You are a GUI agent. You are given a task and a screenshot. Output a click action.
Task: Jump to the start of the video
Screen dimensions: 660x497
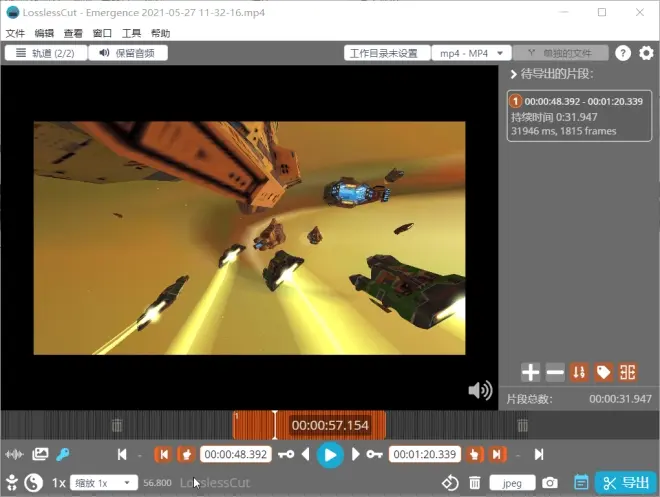click(122, 454)
